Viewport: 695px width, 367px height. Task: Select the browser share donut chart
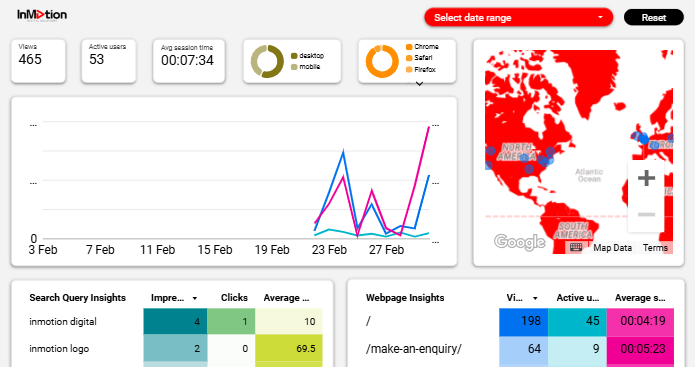coord(382,61)
